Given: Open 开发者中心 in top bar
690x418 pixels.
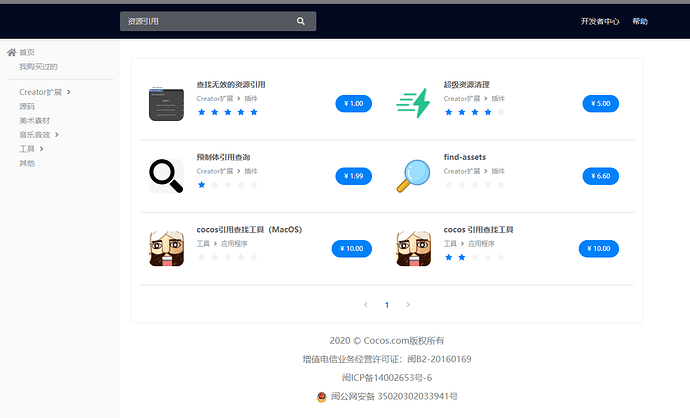Looking at the screenshot, I should pos(600,21).
